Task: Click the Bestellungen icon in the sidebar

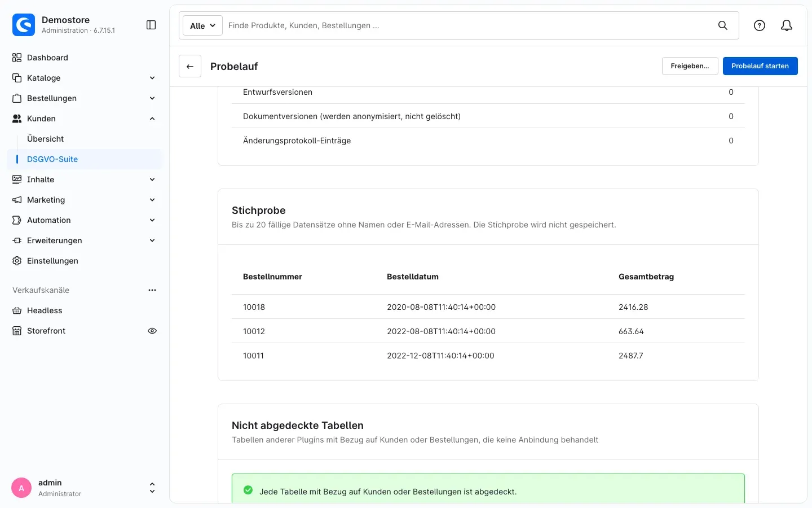Action: [x=17, y=98]
